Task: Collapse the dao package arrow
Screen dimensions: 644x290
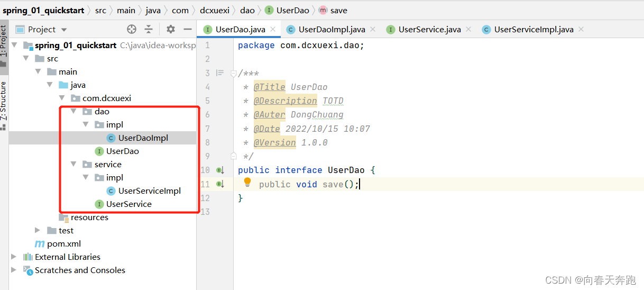Action: click(73, 112)
